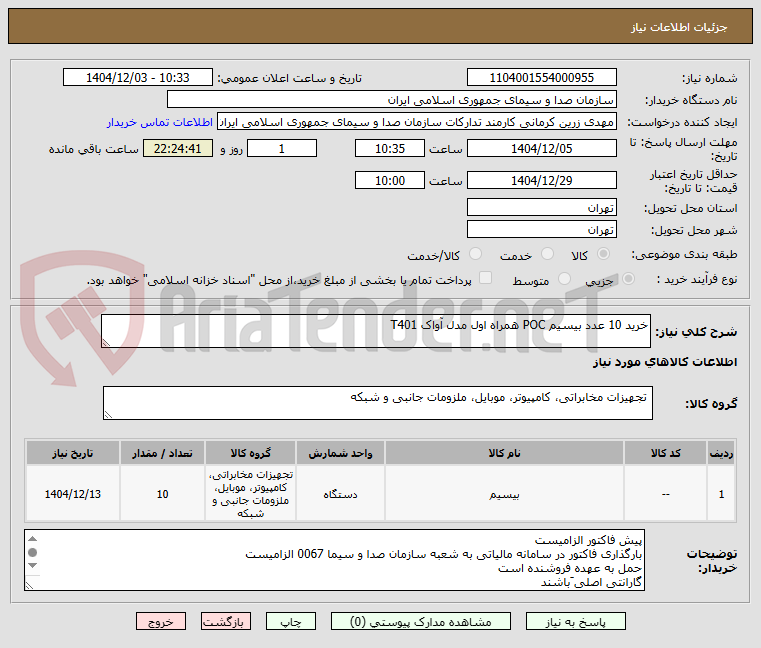Click the نام کالا column header
Image resolution: width=761 pixels, height=648 pixels.
[x=504, y=453]
